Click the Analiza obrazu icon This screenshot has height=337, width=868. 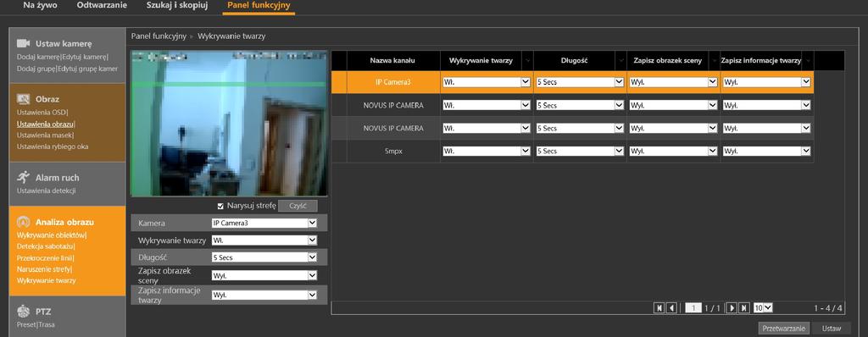pos(23,222)
